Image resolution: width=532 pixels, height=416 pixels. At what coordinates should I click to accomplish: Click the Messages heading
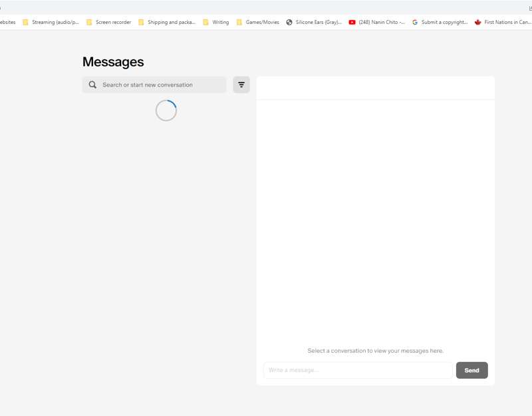click(113, 62)
